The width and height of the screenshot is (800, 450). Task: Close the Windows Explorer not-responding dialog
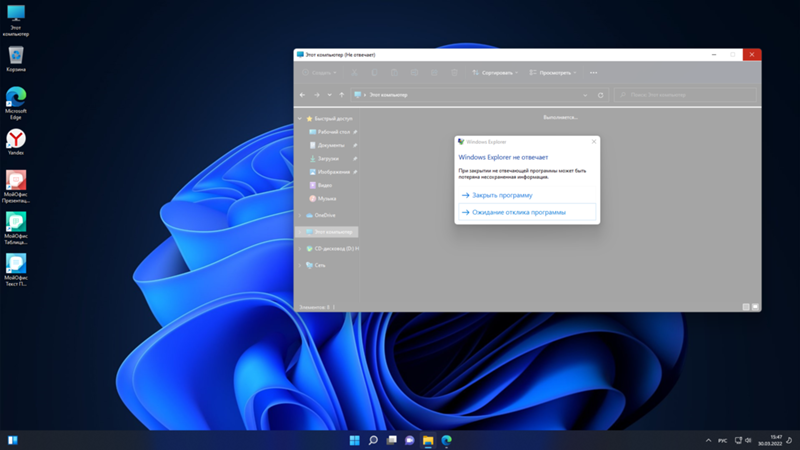(x=594, y=141)
